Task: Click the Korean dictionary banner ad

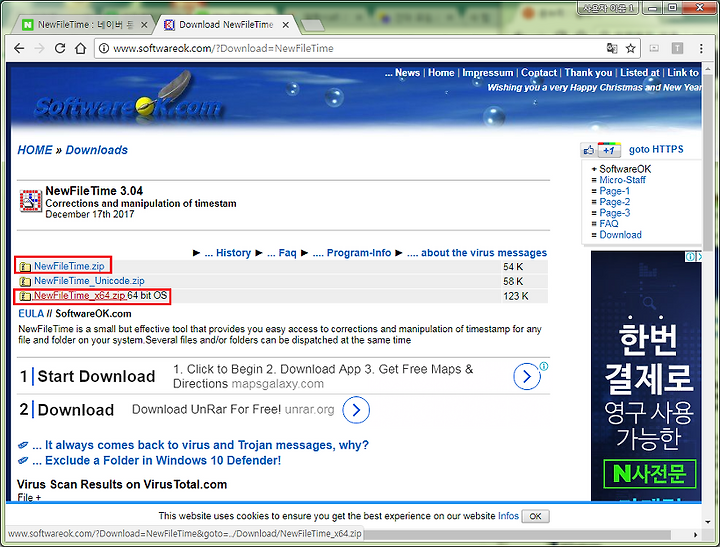Action: click(x=646, y=376)
